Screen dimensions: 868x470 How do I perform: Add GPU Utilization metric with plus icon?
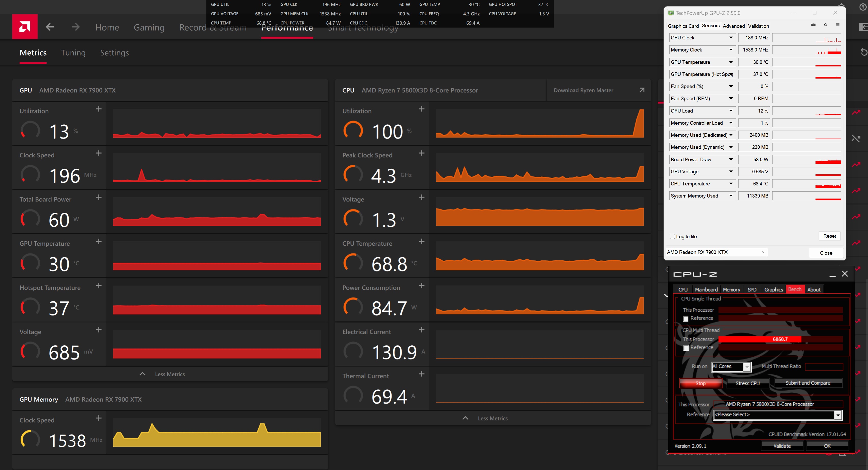coord(99,109)
